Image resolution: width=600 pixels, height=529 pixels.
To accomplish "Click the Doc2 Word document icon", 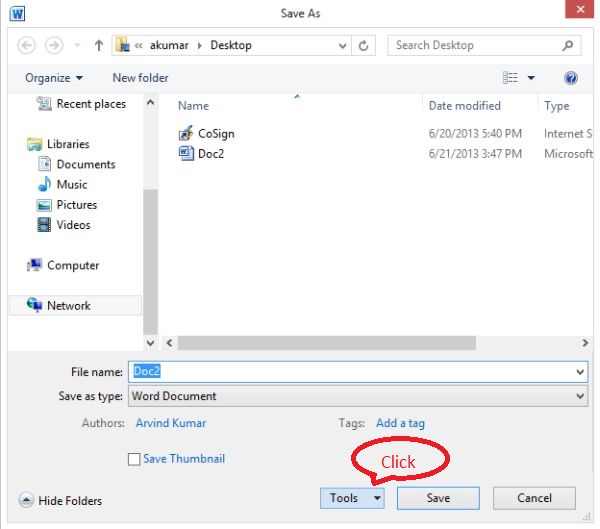I will click(186, 154).
